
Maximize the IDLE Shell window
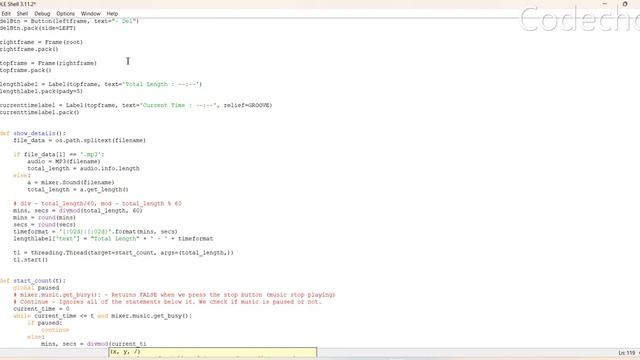pos(625,4)
